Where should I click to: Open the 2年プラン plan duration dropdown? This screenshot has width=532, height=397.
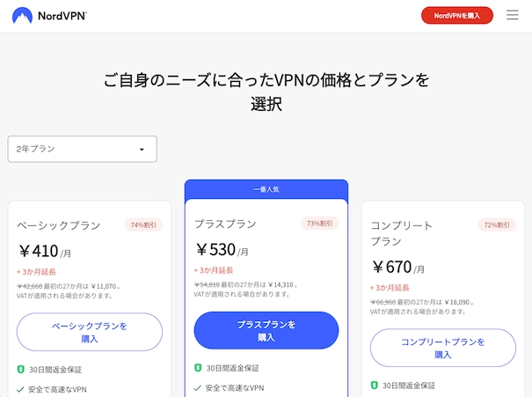(82, 149)
